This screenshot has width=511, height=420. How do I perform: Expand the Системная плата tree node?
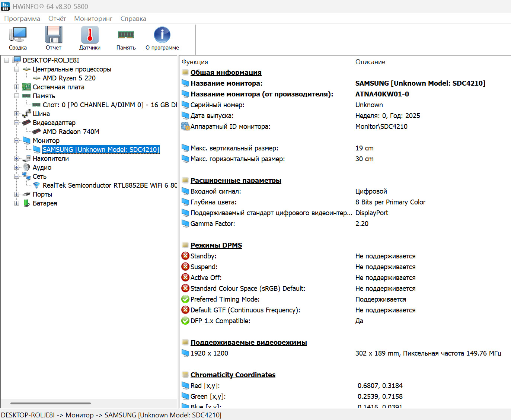16,87
